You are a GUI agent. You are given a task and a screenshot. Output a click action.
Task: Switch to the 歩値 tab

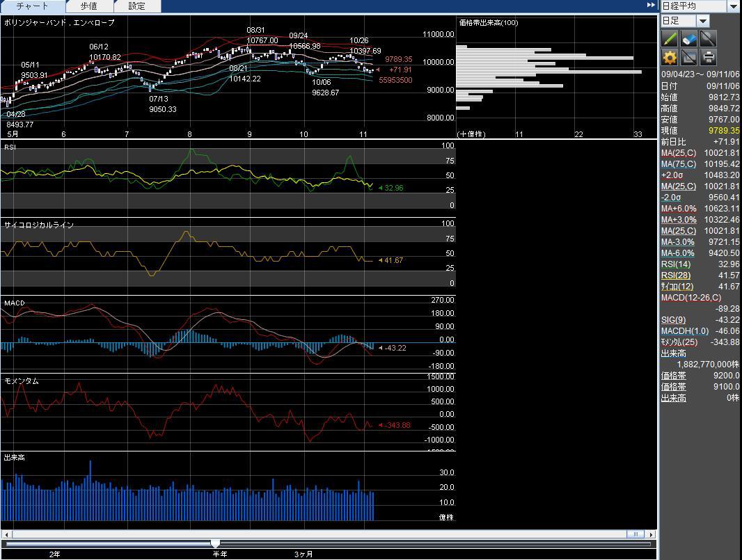click(x=88, y=6)
